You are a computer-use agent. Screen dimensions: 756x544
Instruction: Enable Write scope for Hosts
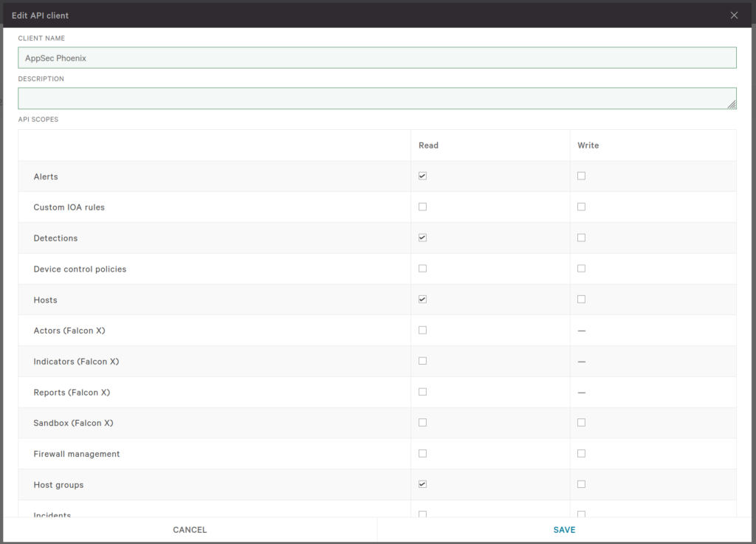coord(582,299)
